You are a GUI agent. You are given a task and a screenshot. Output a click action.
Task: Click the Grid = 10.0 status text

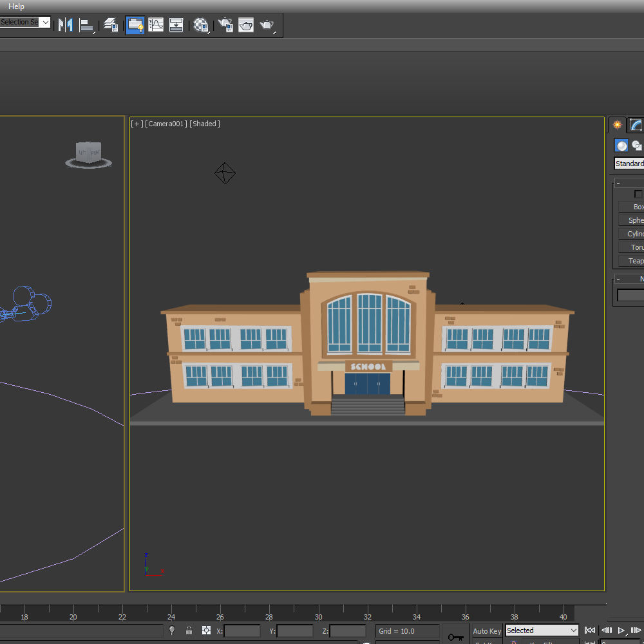pyautogui.click(x=396, y=631)
